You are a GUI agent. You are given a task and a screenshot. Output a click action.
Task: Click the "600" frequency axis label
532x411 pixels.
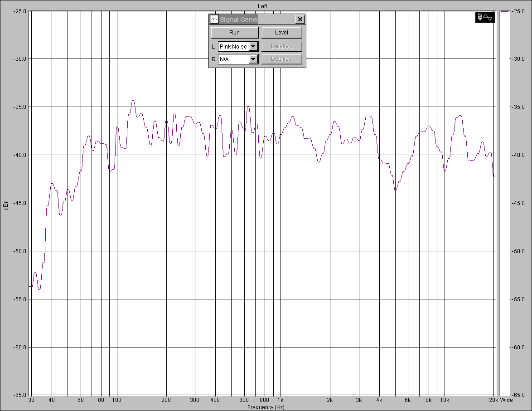pyautogui.click(x=244, y=400)
